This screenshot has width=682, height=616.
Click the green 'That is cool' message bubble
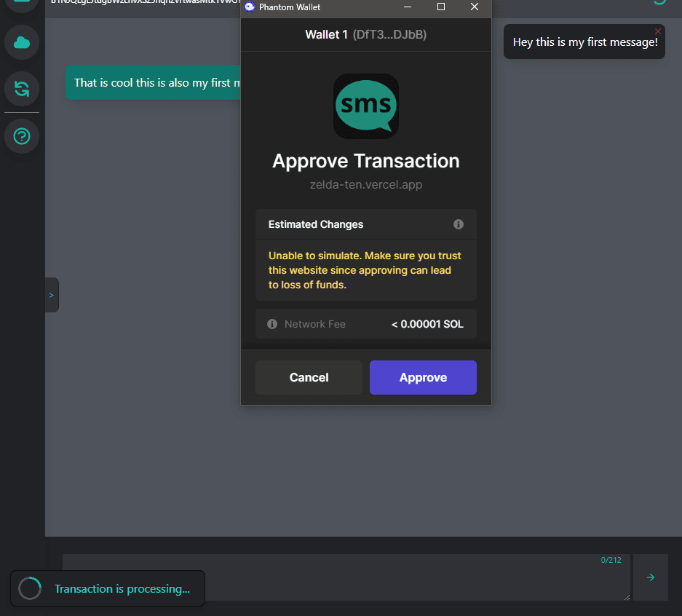tap(153, 83)
